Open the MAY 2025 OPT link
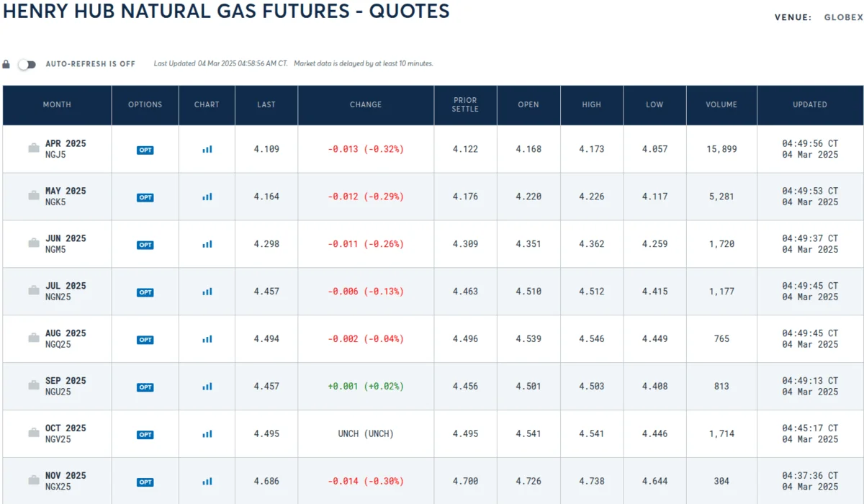864x504 pixels. click(145, 197)
